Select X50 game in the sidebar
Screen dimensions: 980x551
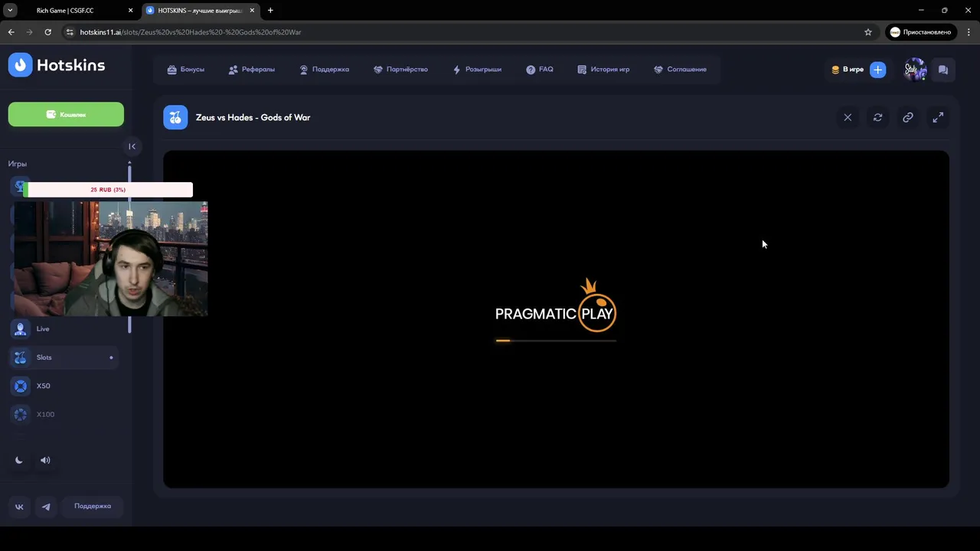coord(64,386)
